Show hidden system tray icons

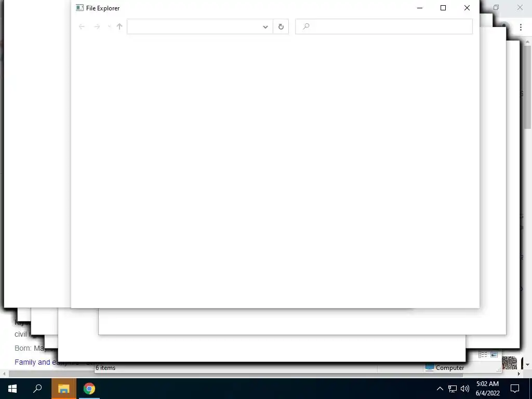point(440,389)
